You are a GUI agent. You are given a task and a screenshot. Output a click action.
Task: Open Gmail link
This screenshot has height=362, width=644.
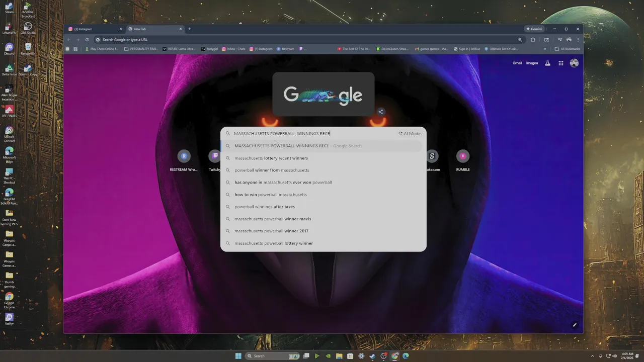(x=517, y=63)
